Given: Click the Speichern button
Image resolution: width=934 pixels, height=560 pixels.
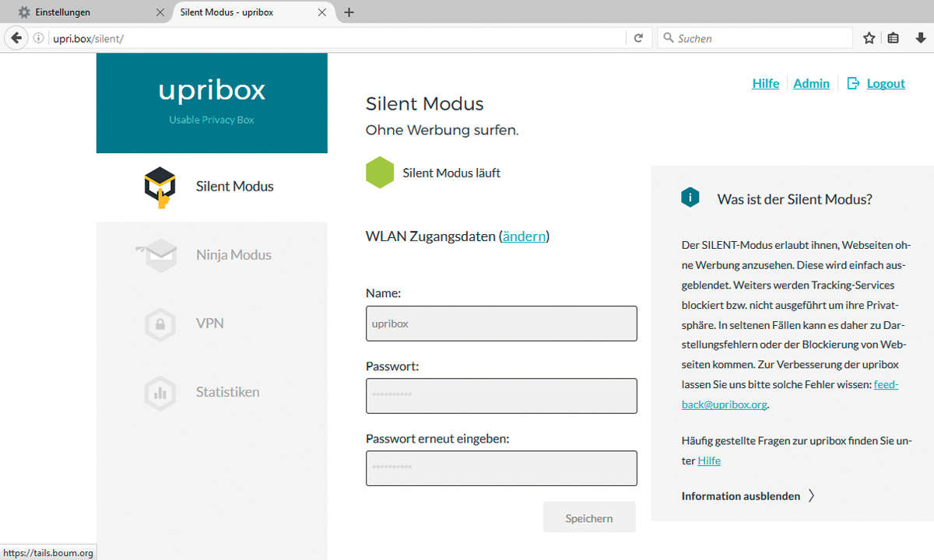Looking at the screenshot, I should click(x=589, y=518).
